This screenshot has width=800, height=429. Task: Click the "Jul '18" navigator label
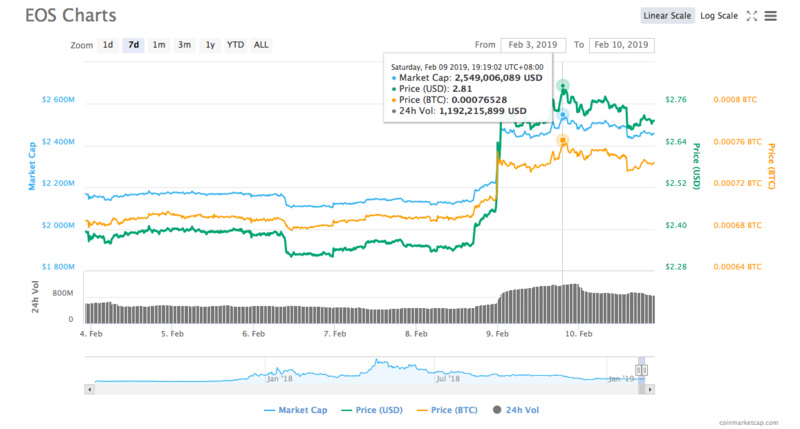click(448, 378)
